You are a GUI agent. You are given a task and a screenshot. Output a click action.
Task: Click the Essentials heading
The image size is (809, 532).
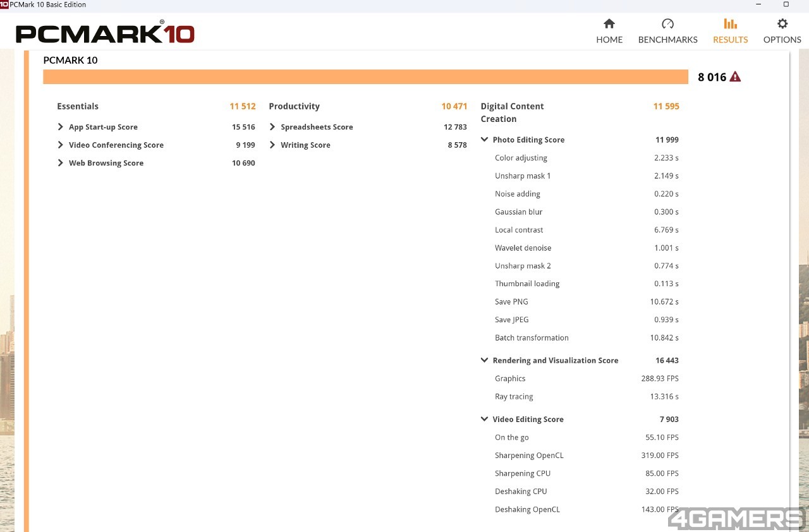[x=78, y=106]
